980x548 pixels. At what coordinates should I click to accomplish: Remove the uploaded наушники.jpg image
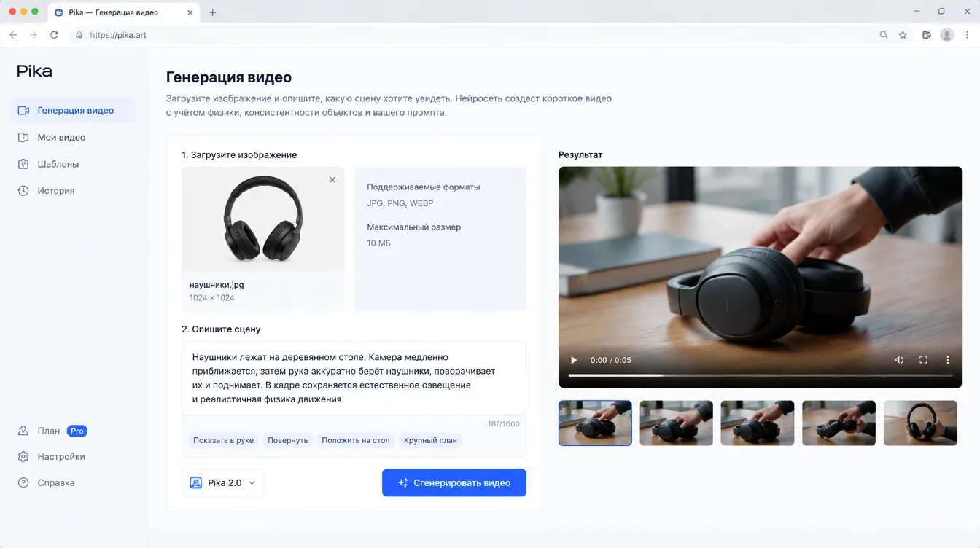pyautogui.click(x=332, y=179)
